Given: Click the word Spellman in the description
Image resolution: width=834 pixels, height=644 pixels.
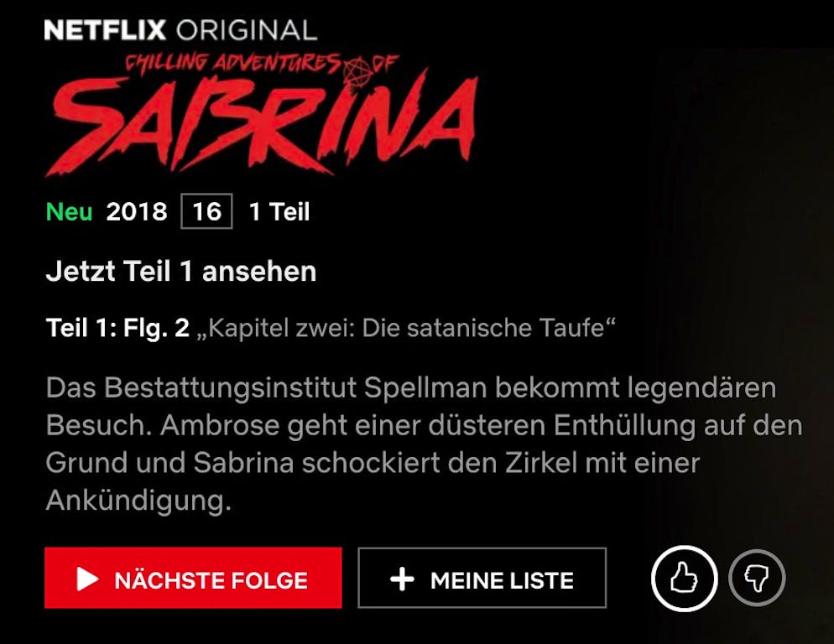Looking at the screenshot, I should point(425,388).
